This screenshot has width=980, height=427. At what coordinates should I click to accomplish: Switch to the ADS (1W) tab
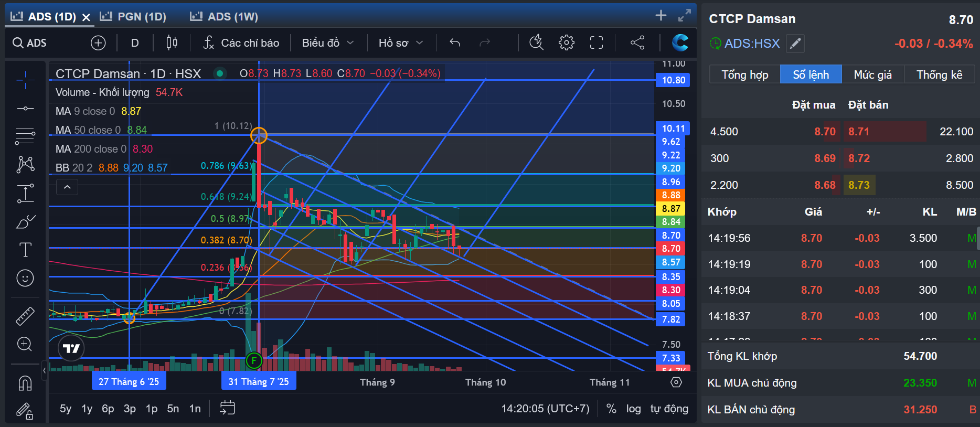[x=224, y=17]
